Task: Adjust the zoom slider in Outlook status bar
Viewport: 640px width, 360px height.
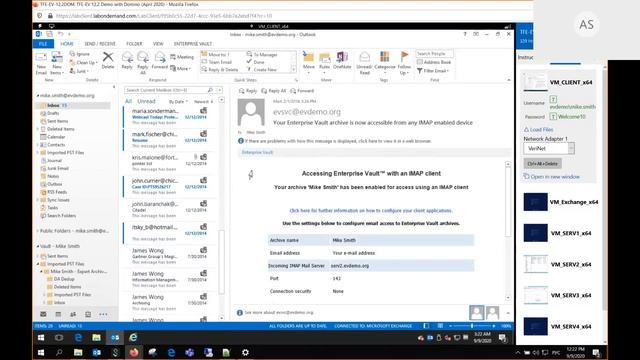Action: pyautogui.click(x=472, y=326)
